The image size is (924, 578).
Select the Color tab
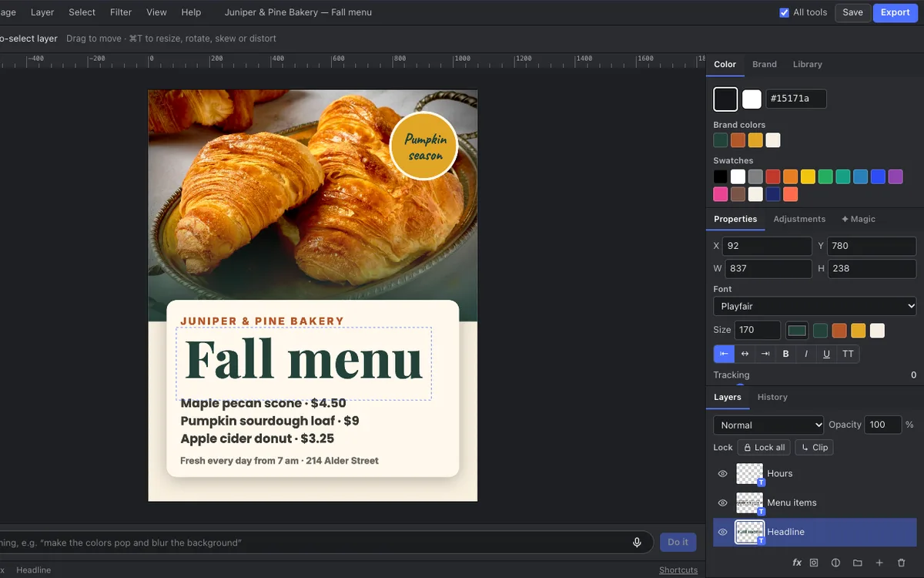tap(725, 64)
